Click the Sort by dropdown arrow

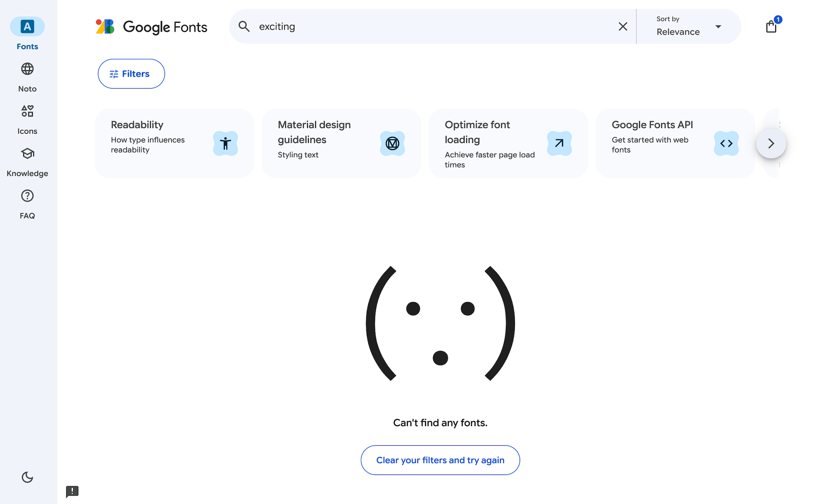[718, 27]
